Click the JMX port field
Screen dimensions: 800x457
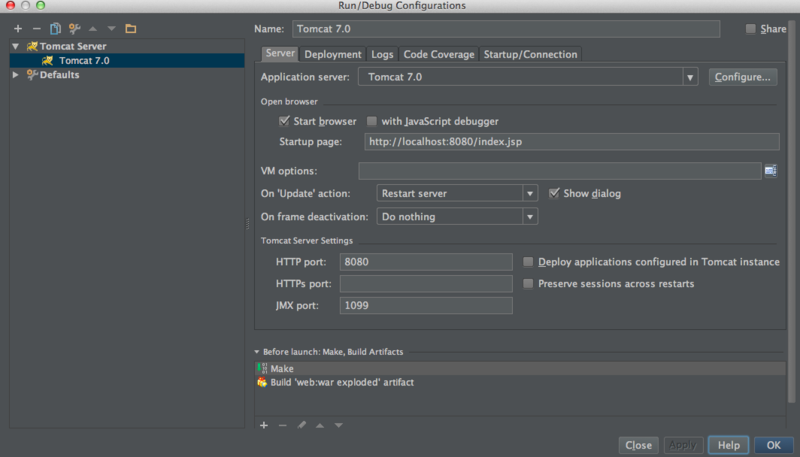426,306
